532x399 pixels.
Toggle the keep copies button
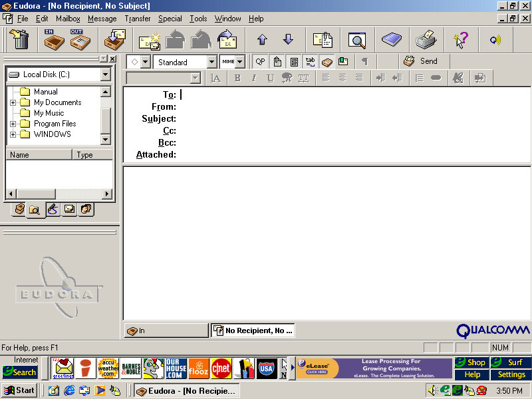click(x=327, y=61)
